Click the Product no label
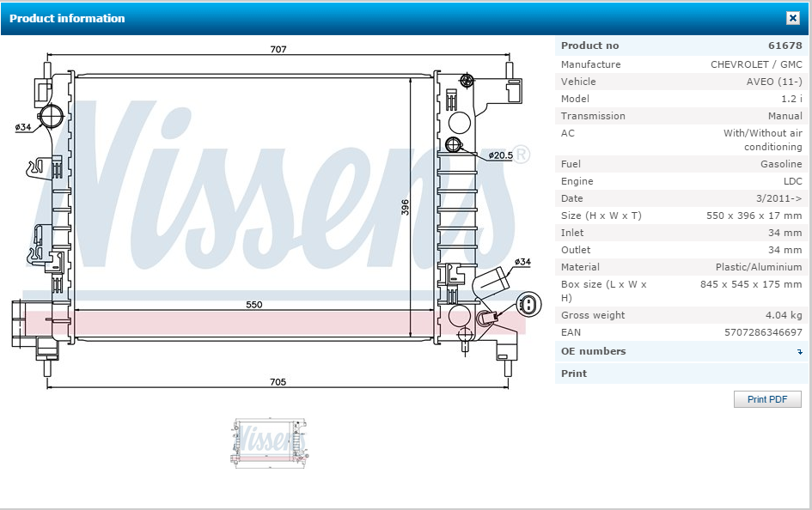The height and width of the screenshot is (510, 812). pos(589,46)
